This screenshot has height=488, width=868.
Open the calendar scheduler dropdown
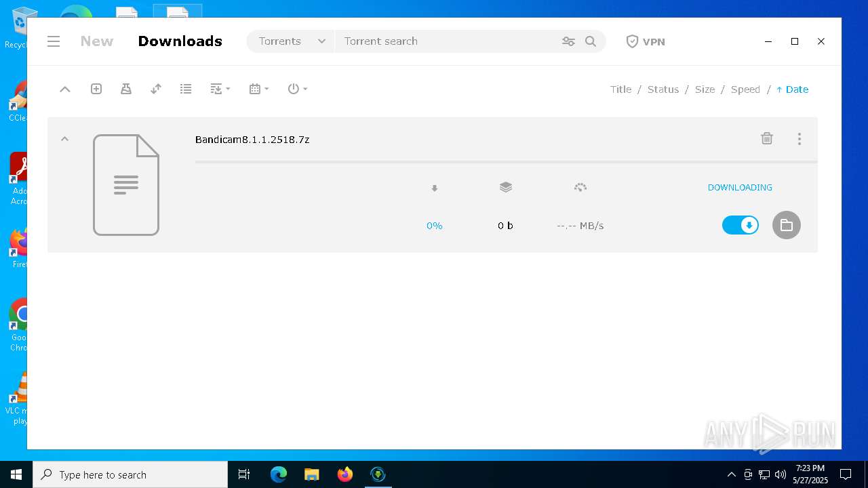click(x=259, y=89)
